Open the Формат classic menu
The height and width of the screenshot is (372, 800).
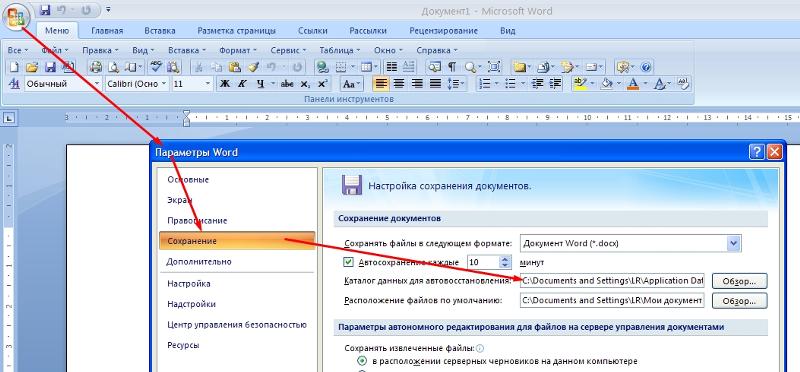238,51
